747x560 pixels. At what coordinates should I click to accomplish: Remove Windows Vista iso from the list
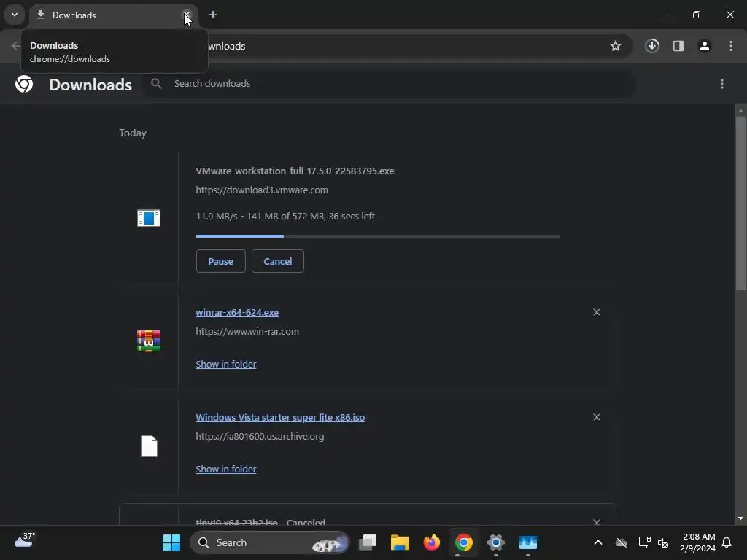coord(597,417)
